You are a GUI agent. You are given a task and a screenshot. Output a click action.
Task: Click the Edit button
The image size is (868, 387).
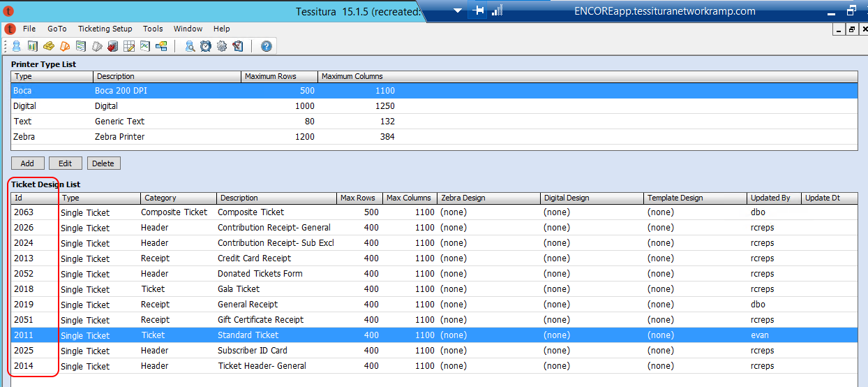65,163
